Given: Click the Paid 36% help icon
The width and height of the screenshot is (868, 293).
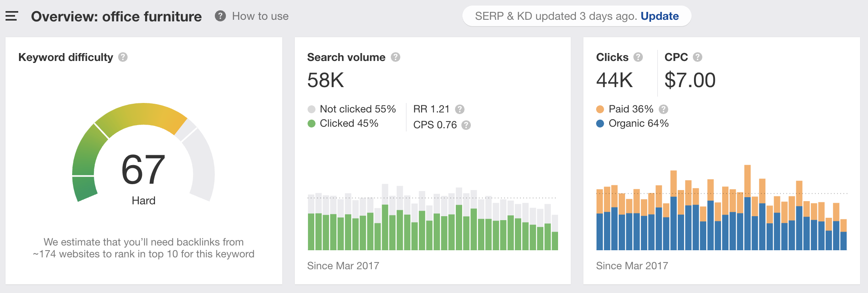Looking at the screenshot, I should [x=663, y=109].
